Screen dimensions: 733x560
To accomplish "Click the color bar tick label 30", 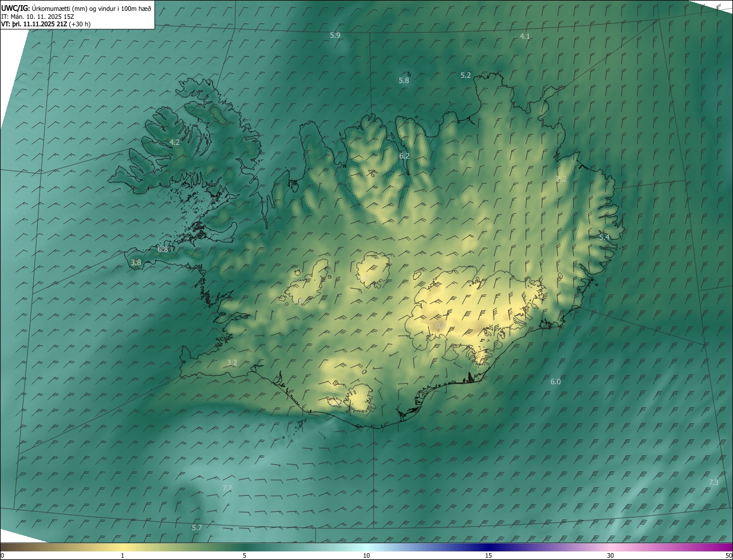I will coord(610,555).
